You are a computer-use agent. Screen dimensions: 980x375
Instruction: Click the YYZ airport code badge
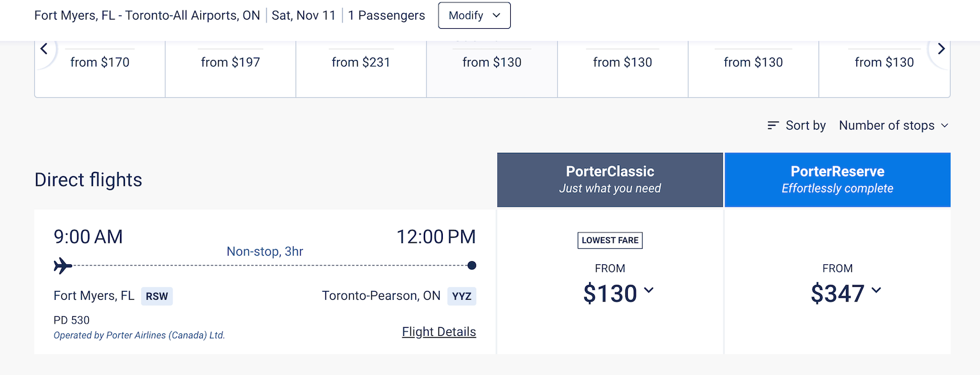click(x=462, y=296)
